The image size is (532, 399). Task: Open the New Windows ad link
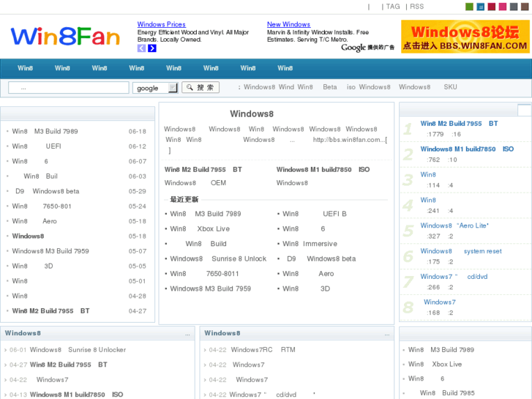289,24
